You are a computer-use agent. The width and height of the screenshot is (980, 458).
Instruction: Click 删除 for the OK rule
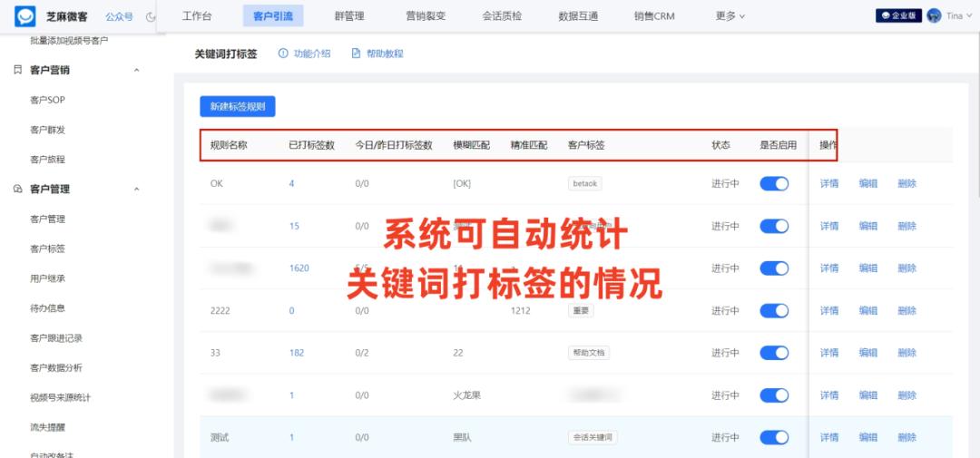tap(906, 184)
